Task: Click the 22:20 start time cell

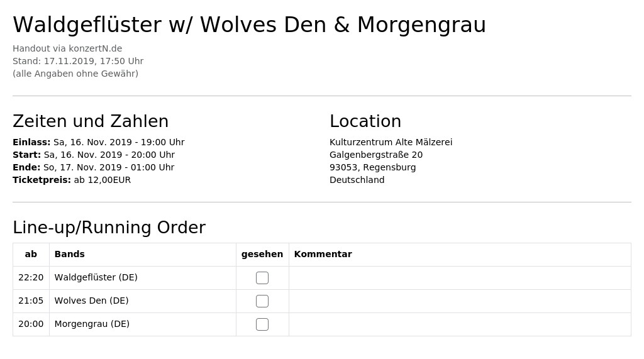Action: pyautogui.click(x=31, y=278)
